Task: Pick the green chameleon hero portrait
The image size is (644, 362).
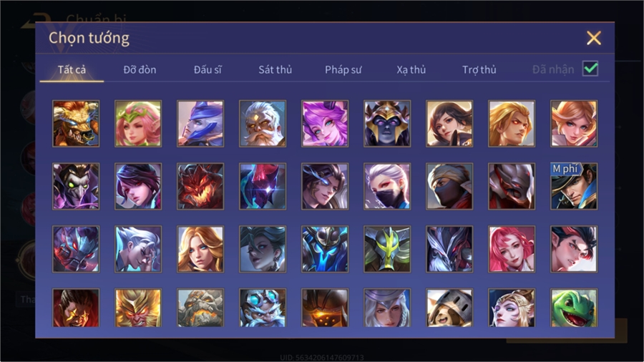Action: point(574,308)
